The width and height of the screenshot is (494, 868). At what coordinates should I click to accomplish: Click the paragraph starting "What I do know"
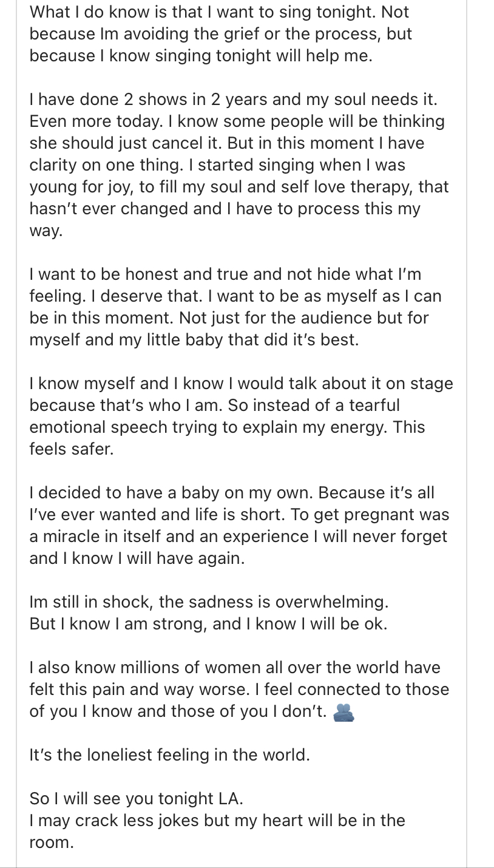[x=219, y=33]
